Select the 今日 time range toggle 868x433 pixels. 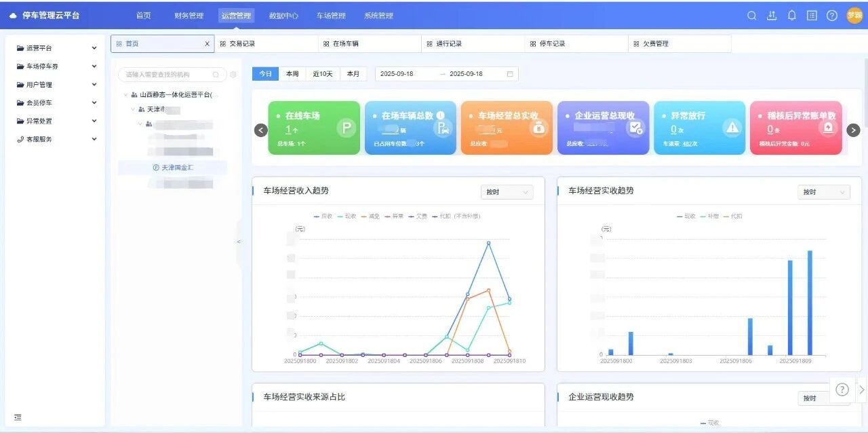[x=265, y=74]
